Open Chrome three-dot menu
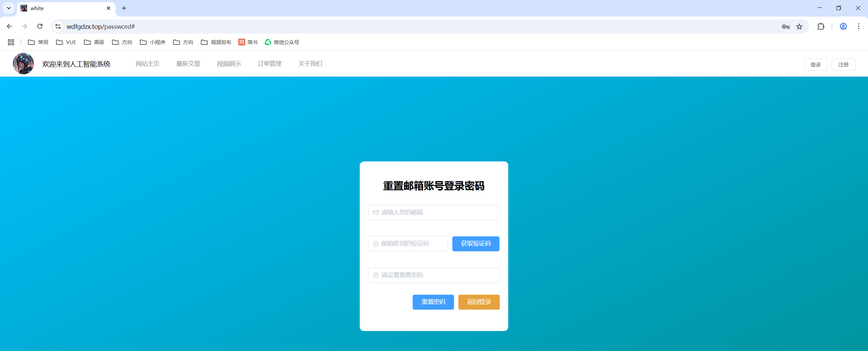The image size is (868, 351). [x=859, y=26]
